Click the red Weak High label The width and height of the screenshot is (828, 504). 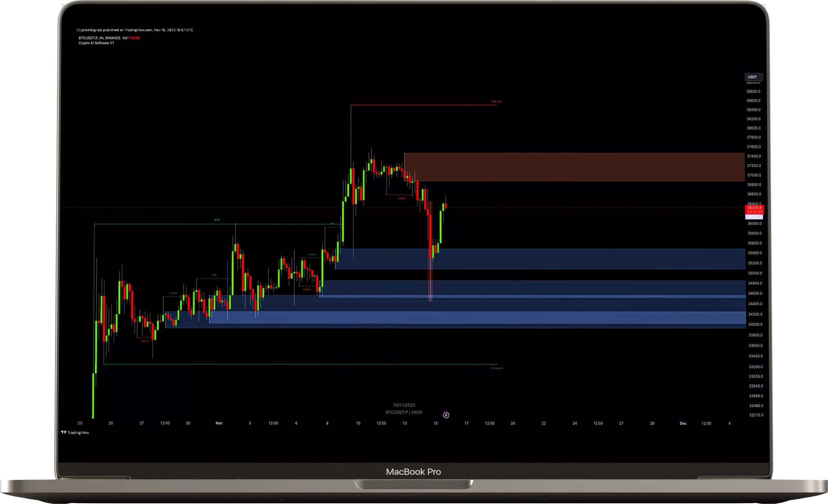[496, 101]
